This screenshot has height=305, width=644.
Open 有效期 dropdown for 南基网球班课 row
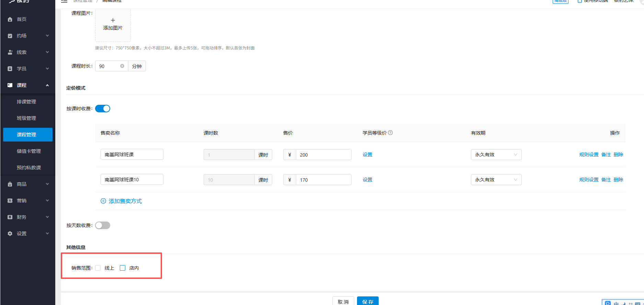click(496, 155)
